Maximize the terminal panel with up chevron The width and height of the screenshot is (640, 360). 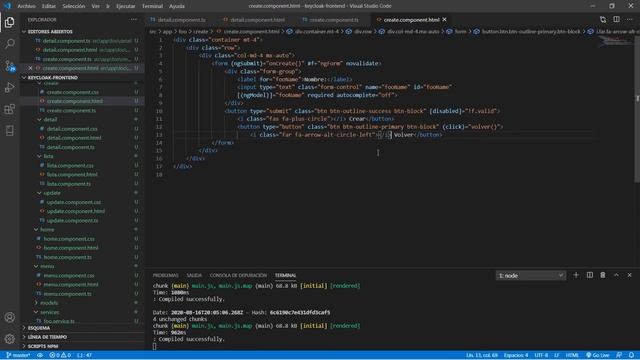pyautogui.click(x=616, y=275)
